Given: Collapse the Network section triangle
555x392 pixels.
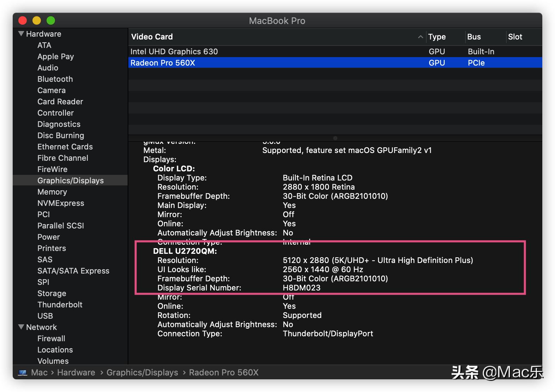Looking at the screenshot, I should [x=21, y=327].
